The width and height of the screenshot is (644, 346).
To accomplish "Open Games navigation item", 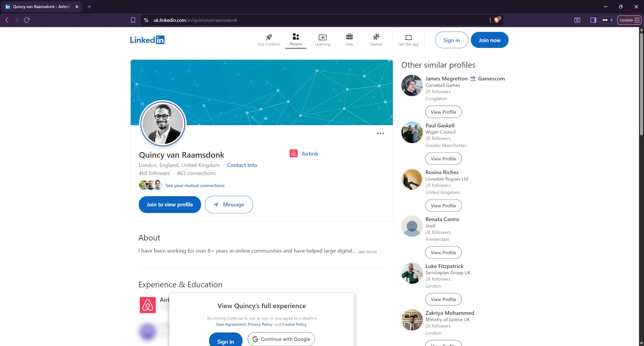I will pyautogui.click(x=376, y=40).
